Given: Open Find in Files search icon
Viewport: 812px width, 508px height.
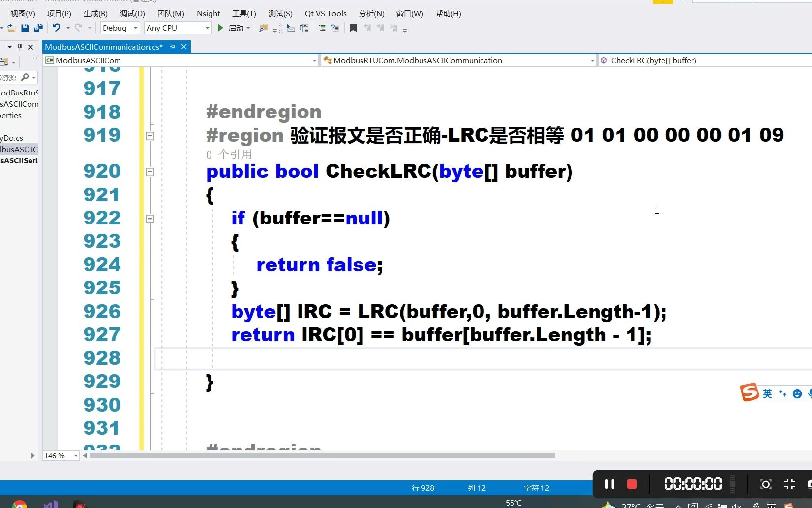Looking at the screenshot, I should pyautogui.click(x=263, y=28).
